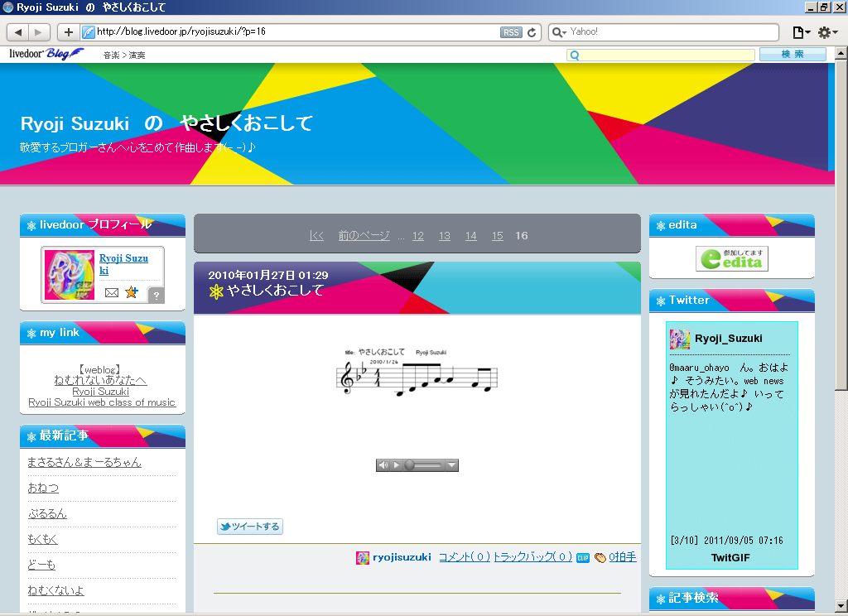Click the envelope message icon in profile
Viewport: 848px width, 616px height.
[x=112, y=292]
